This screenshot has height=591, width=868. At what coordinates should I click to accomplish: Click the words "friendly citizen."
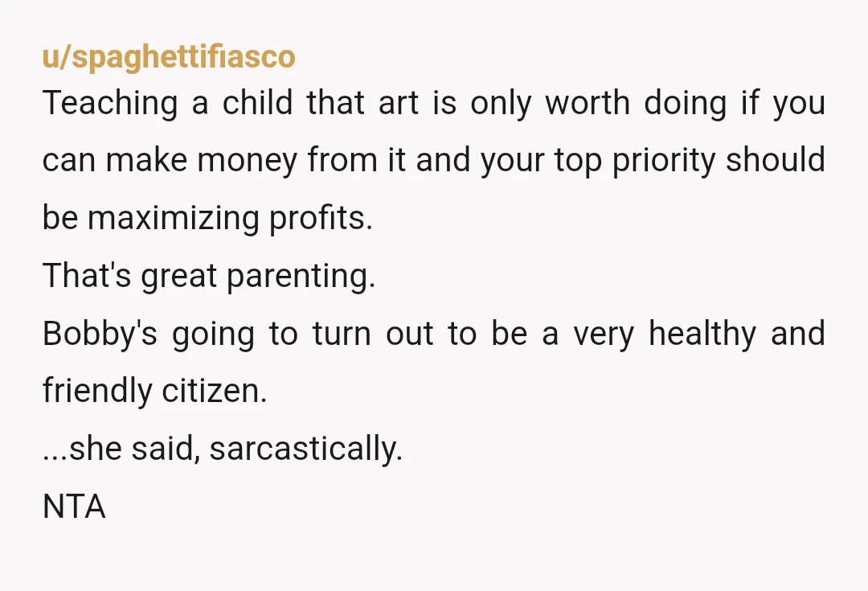pyautogui.click(x=155, y=391)
